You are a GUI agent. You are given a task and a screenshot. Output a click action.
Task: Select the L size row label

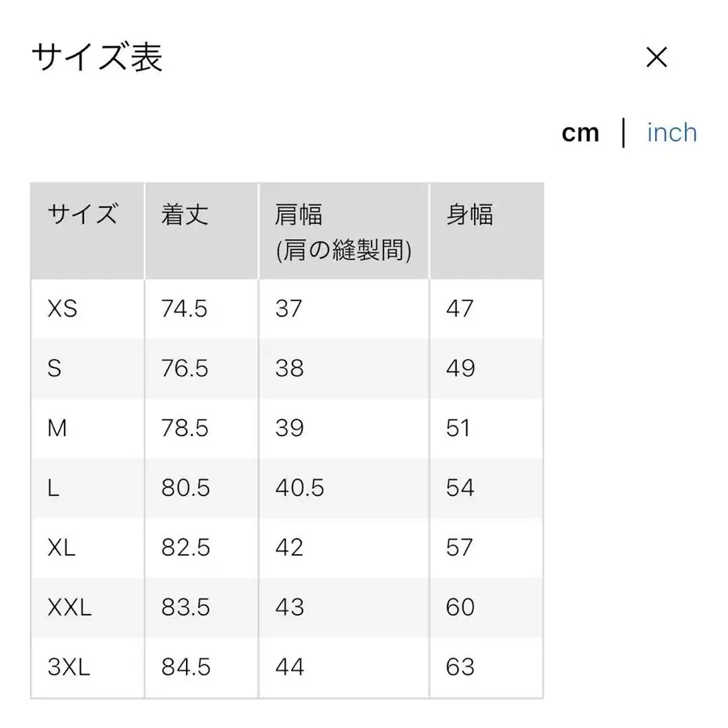click(53, 488)
